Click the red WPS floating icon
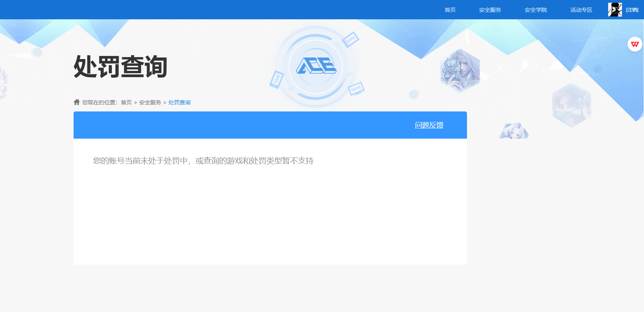This screenshot has width=644, height=319. tap(635, 44)
